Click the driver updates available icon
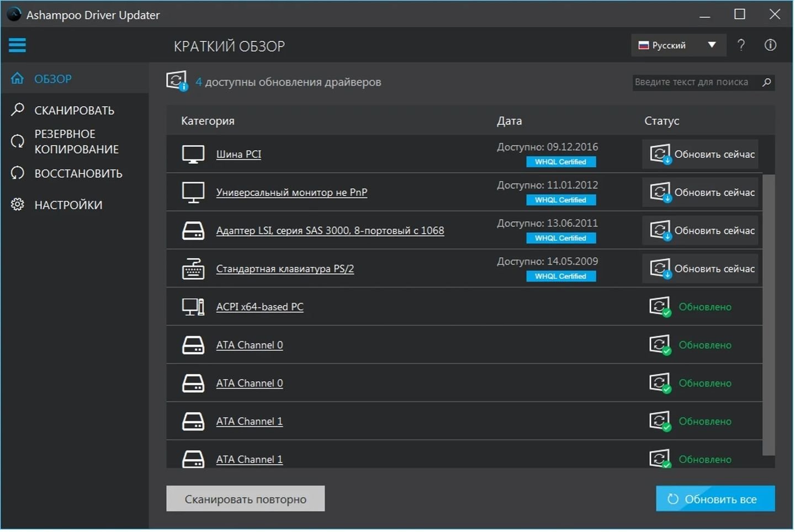The width and height of the screenshot is (795, 532). 177,81
